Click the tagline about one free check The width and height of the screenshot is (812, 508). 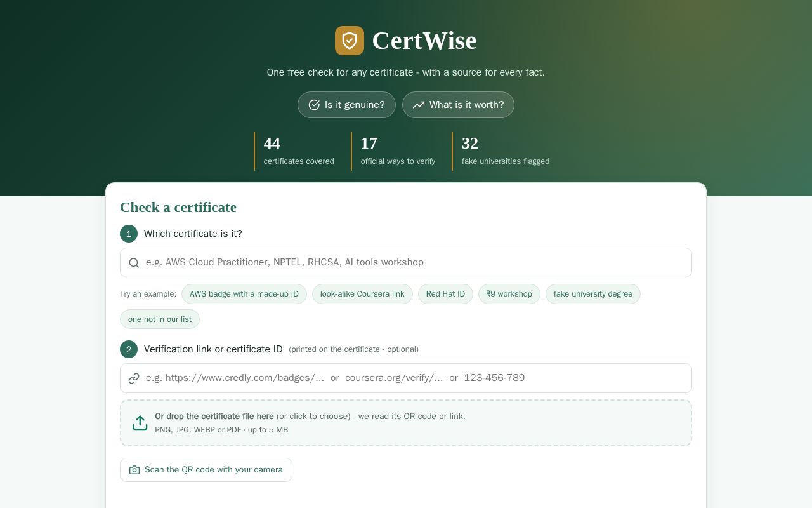click(406, 72)
